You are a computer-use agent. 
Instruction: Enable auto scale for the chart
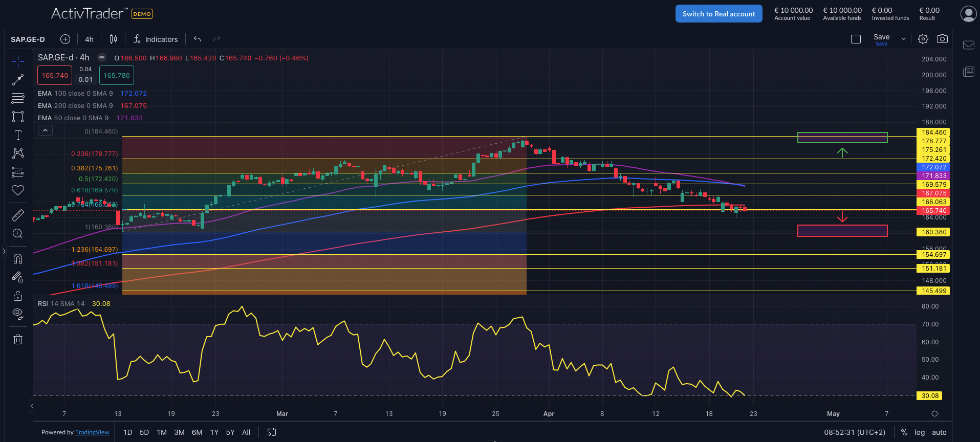(939, 432)
